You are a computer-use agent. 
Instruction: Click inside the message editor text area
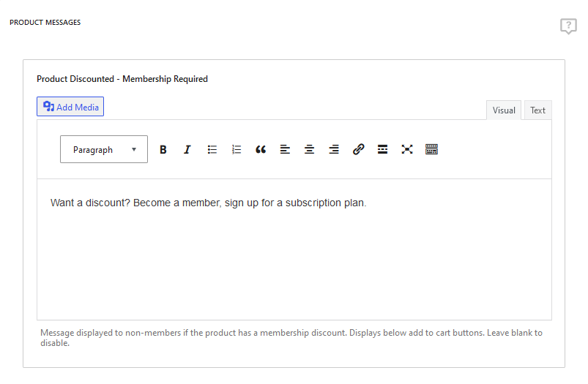point(294,249)
